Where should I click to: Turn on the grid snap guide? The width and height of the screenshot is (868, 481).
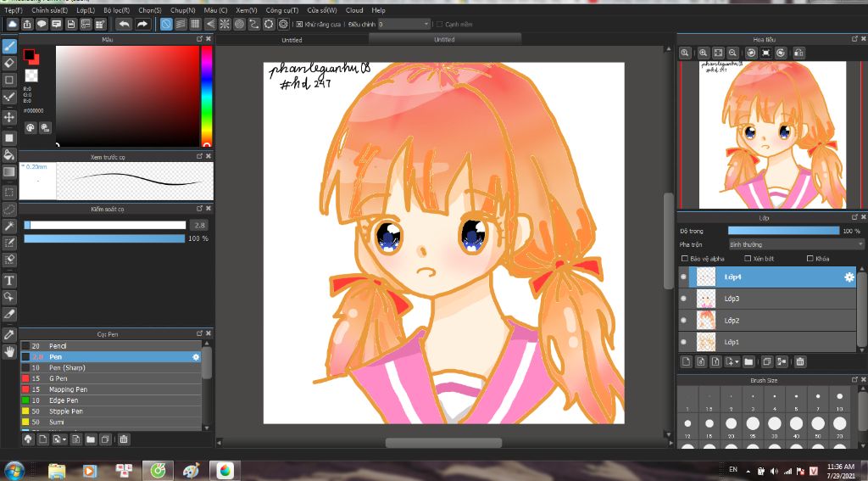click(x=195, y=24)
